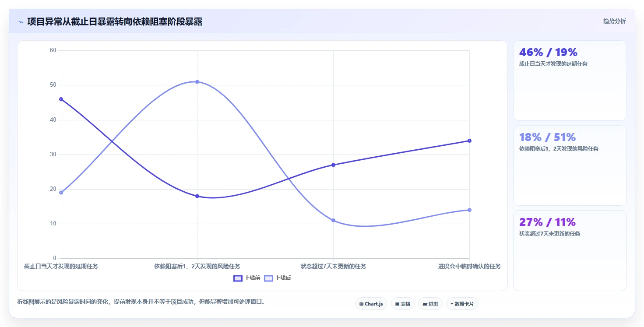The width and height of the screenshot is (644, 327).
Task: Click y-axis tick label 50
Action: tap(53, 85)
